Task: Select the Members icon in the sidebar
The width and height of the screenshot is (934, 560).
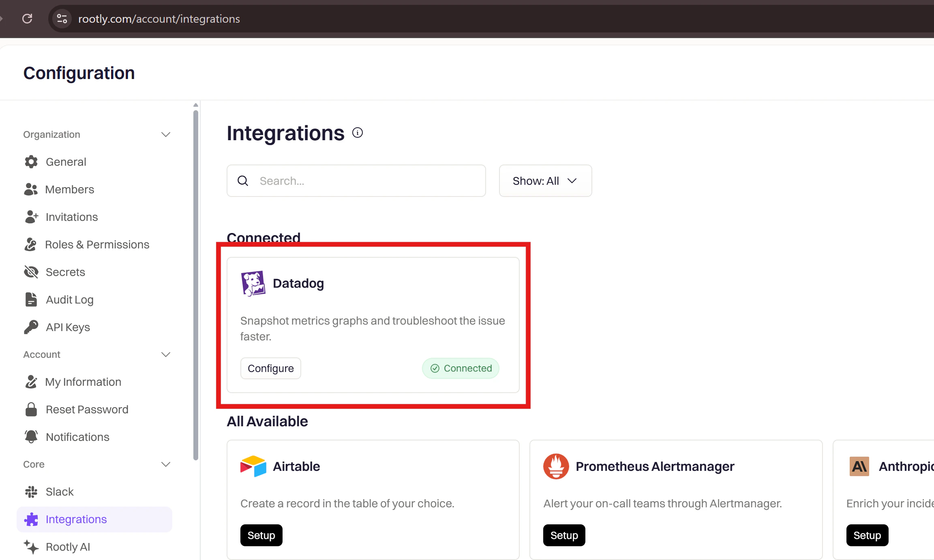Action: click(31, 189)
